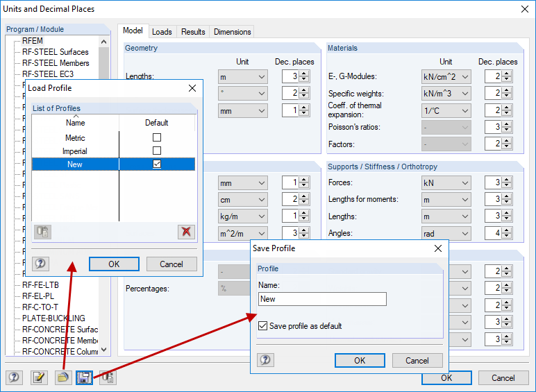Select RF-STEEL Members in the module tree
The height and width of the screenshot is (392, 536).
pos(56,63)
